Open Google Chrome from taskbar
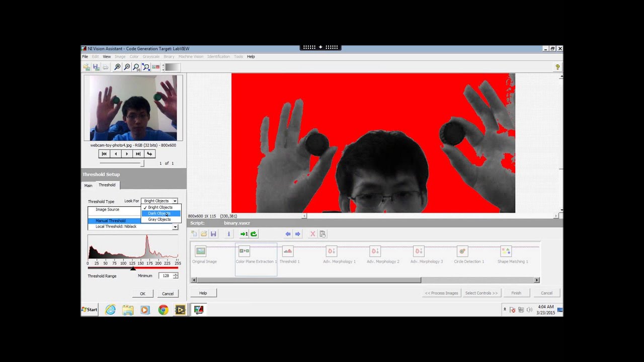The image size is (644, 362). [x=163, y=310]
